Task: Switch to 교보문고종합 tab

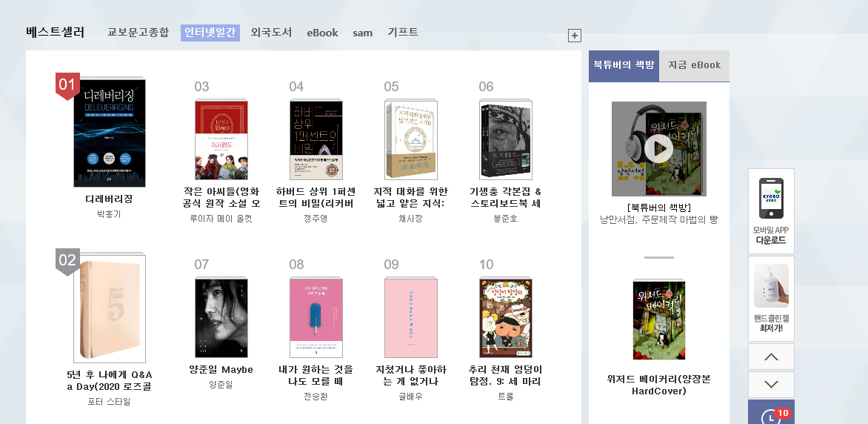Action: [138, 32]
